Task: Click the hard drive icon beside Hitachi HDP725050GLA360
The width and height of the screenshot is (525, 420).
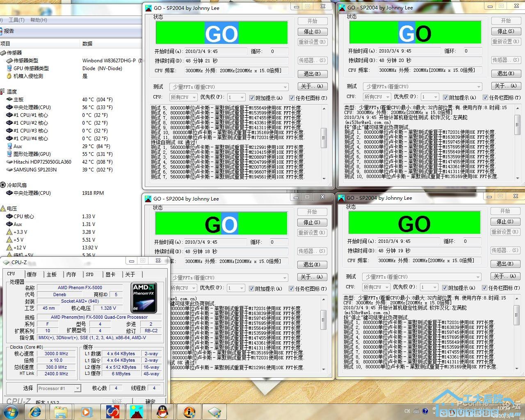Action: (x=9, y=162)
